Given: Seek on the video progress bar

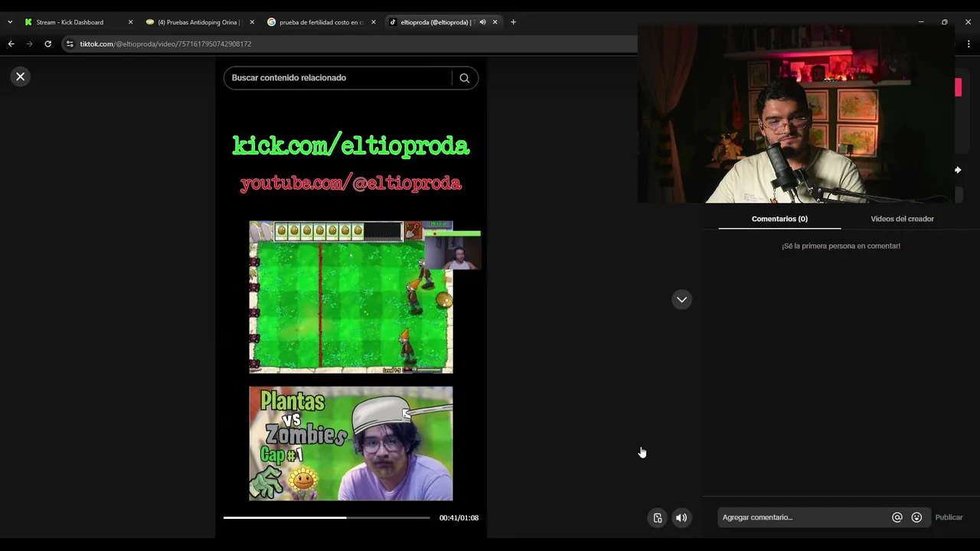Looking at the screenshot, I should click(327, 518).
